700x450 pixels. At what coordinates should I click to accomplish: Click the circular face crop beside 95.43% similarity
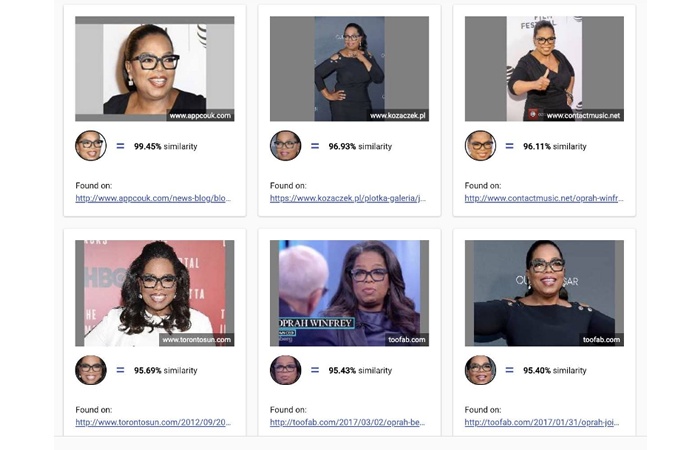(285, 370)
